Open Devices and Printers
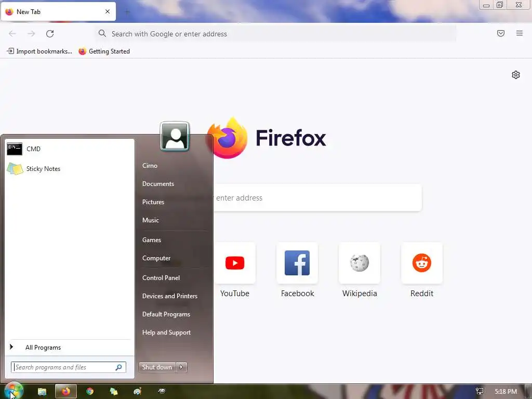Viewport: 532px width, 399px height. [170, 296]
